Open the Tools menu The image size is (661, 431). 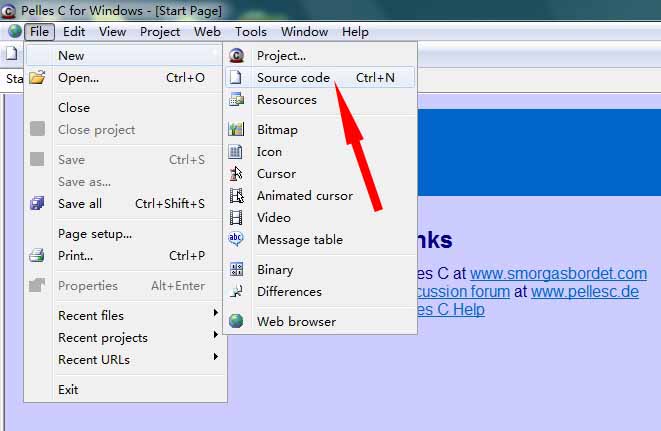250,32
